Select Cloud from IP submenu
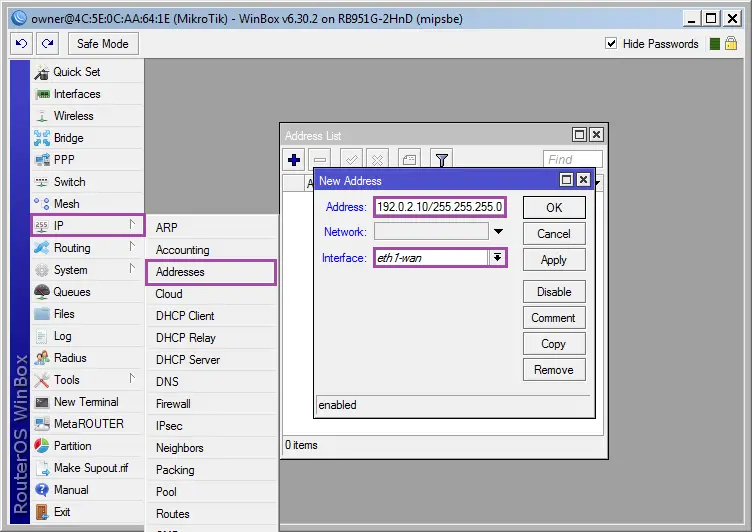Image resolution: width=752 pixels, height=532 pixels. [212, 294]
